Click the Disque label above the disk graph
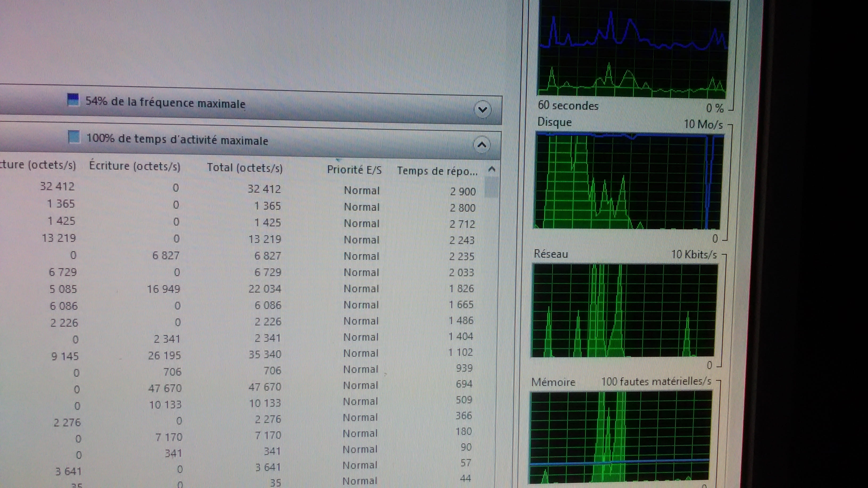 pyautogui.click(x=554, y=122)
